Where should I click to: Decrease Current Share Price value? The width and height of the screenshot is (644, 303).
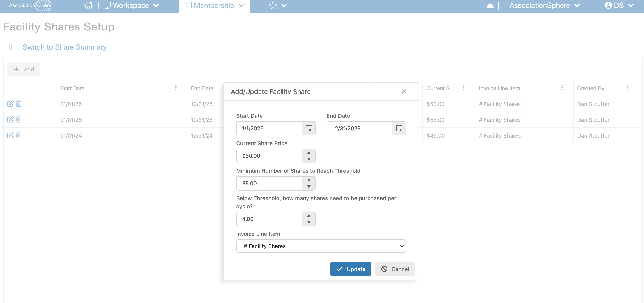309,159
